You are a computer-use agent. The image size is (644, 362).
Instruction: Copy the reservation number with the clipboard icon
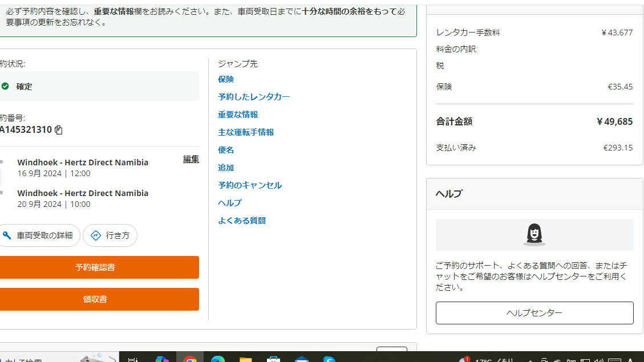click(x=58, y=130)
